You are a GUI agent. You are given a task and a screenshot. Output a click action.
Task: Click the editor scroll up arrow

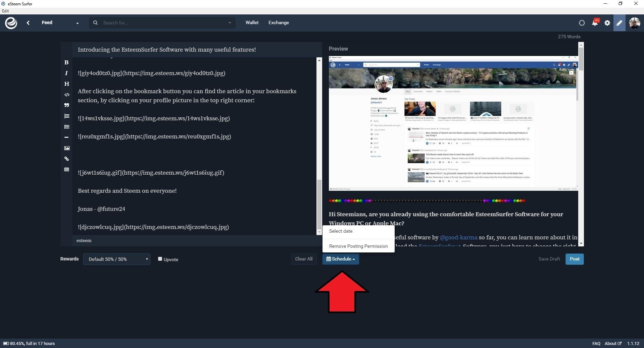coord(319,60)
